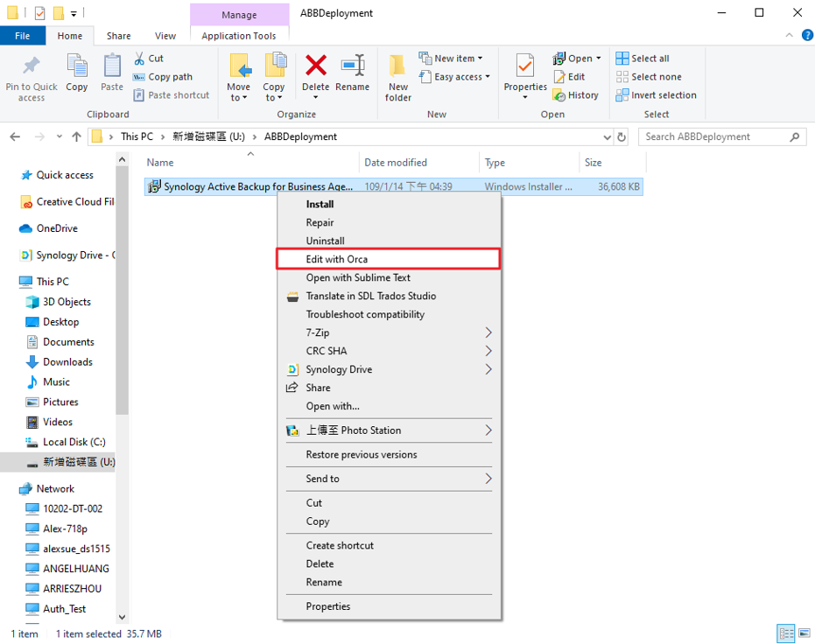Choose Translate in SDL Trados Studio

(389, 296)
